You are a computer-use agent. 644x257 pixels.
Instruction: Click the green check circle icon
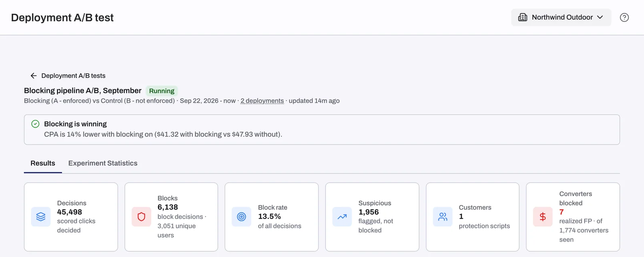(35, 124)
